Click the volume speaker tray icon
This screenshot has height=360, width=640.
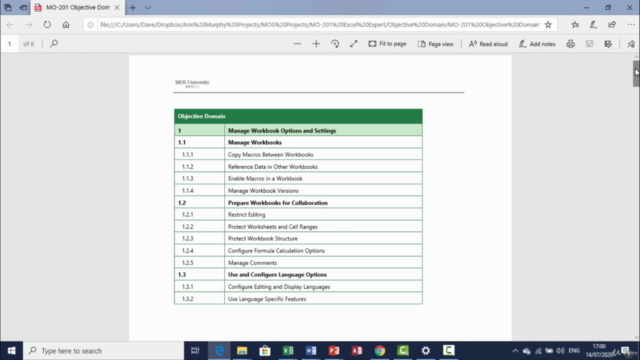click(x=560, y=351)
